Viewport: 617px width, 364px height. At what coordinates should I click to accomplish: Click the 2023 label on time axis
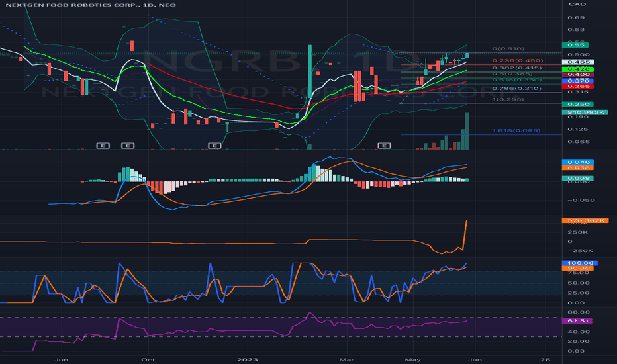(248, 359)
